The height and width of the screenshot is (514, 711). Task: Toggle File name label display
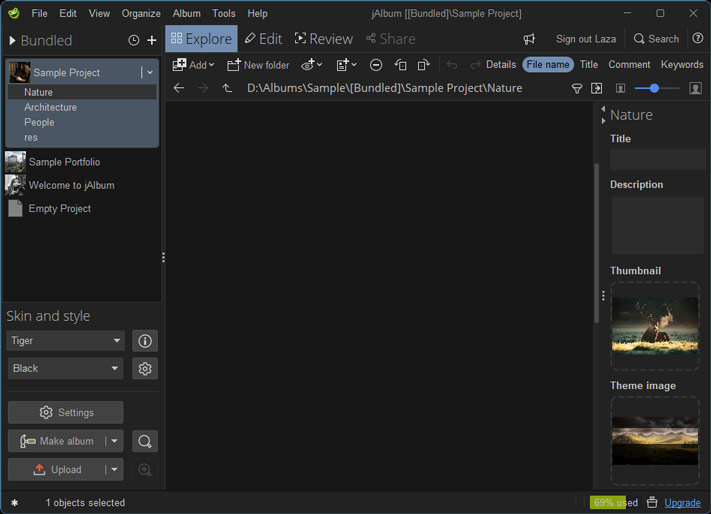pyautogui.click(x=548, y=65)
